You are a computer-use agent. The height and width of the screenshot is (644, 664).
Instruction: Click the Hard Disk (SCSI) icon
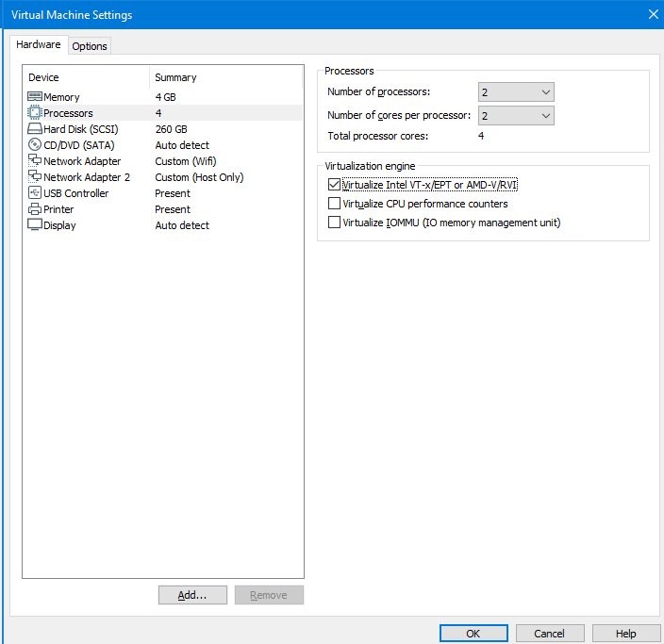click(35, 129)
